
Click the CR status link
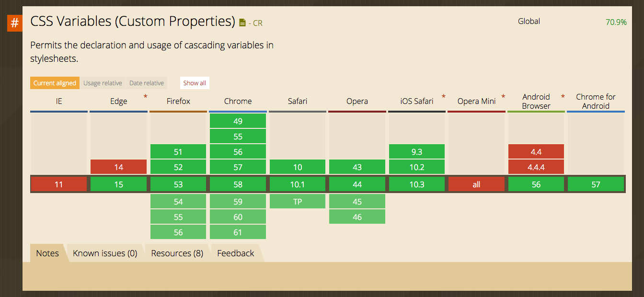tap(258, 23)
